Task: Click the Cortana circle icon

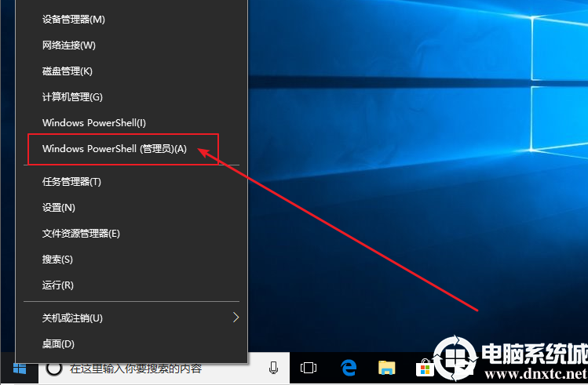Action: tap(54, 369)
